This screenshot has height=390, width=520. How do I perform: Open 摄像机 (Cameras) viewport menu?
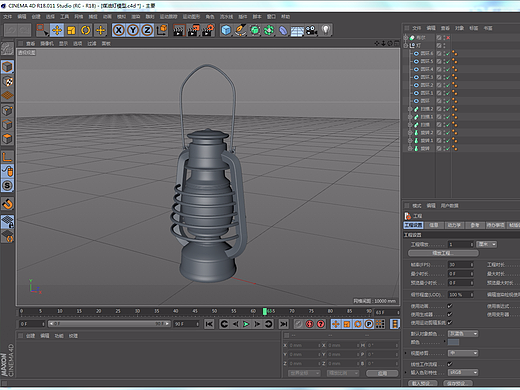tap(47, 44)
